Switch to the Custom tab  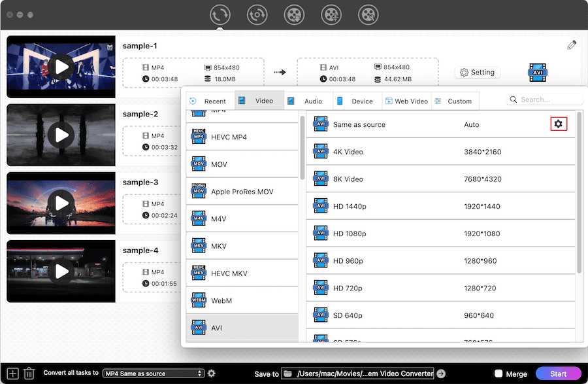[x=455, y=101]
